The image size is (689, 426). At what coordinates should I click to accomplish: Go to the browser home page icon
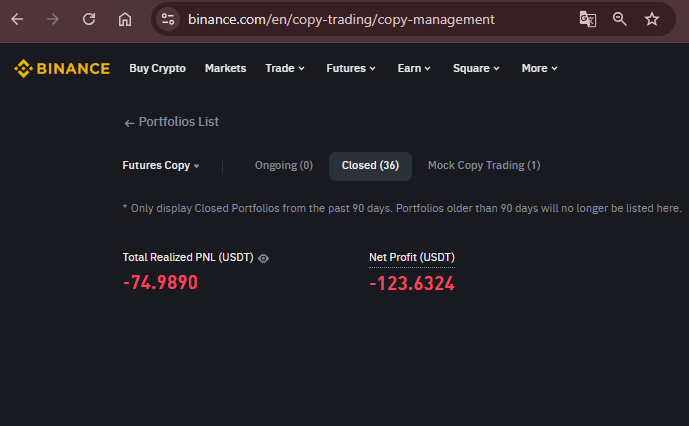point(125,19)
